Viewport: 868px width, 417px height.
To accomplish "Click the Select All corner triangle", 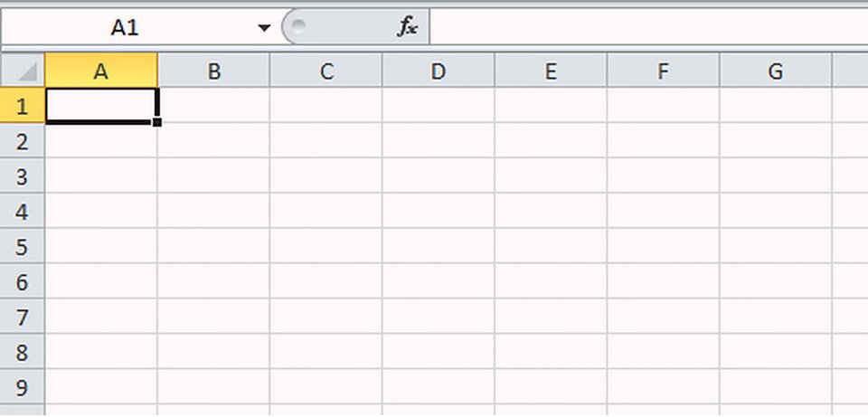I will [x=22, y=70].
